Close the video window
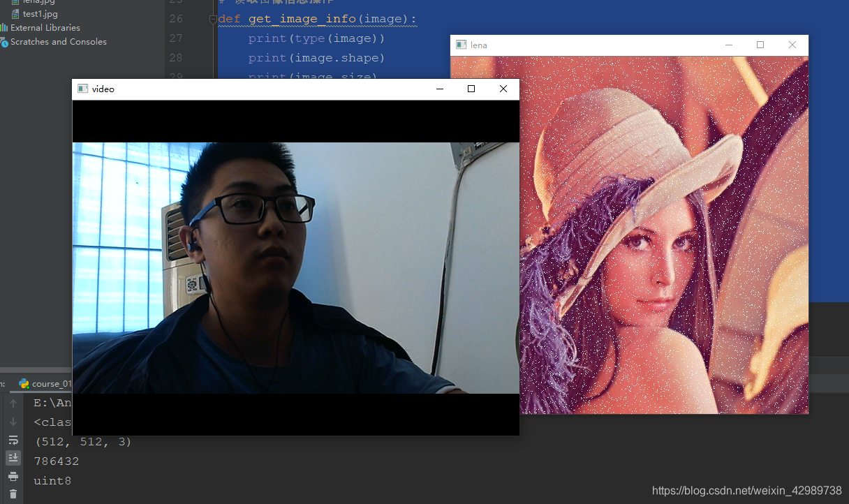 tap(503, 89)
